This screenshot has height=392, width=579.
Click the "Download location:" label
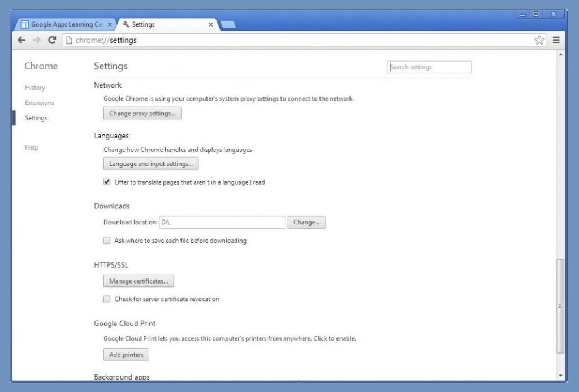click(131, 223)
